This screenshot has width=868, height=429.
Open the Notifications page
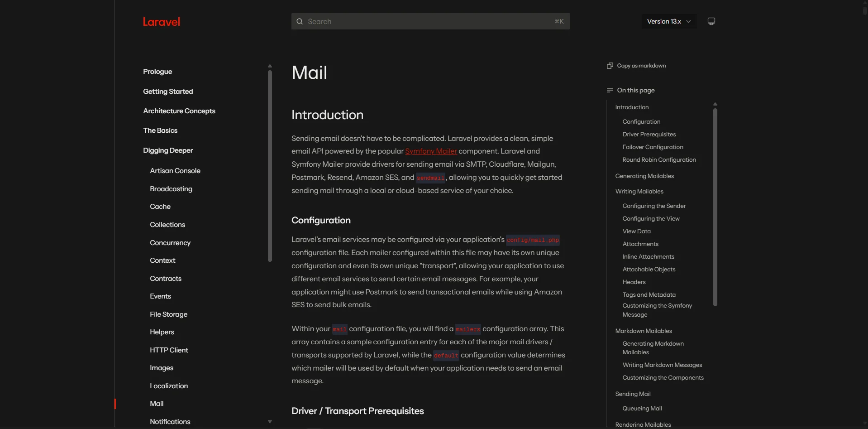tap(170, 422)
